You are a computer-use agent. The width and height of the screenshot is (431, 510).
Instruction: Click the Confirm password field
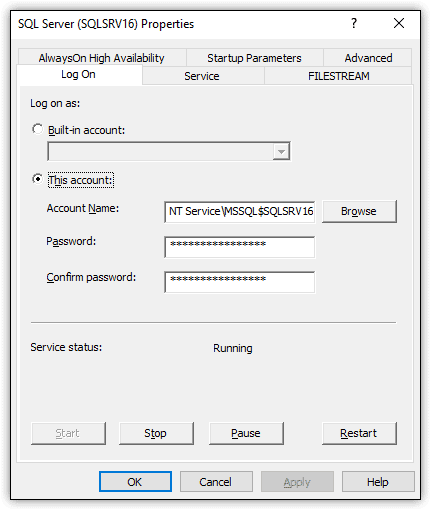239,282
